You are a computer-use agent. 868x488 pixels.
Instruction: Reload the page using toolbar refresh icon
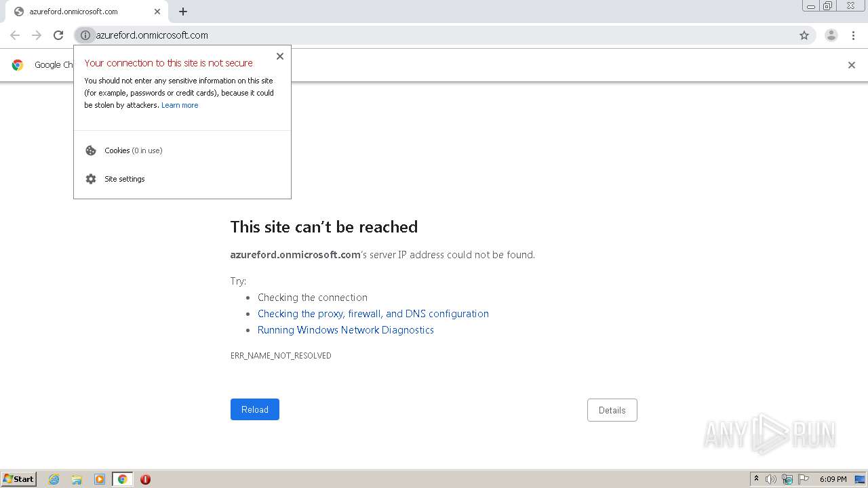click(x=58, y=35)
